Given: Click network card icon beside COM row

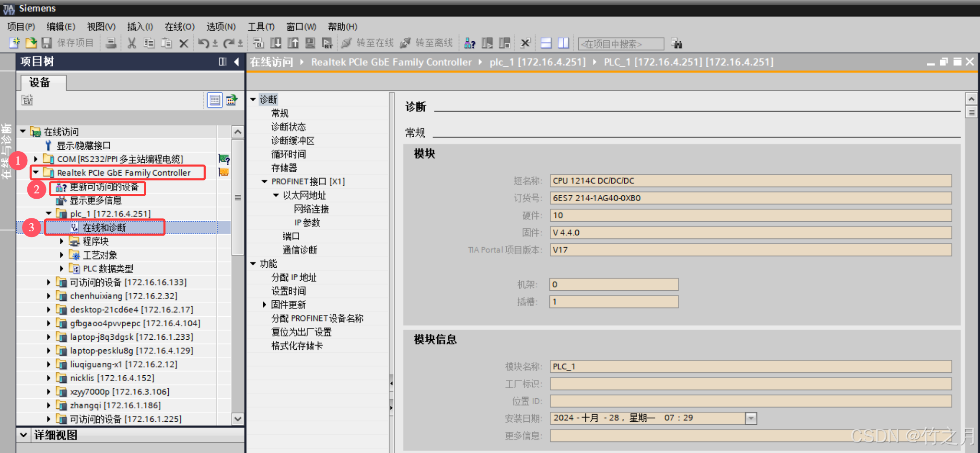Looking at the screenshot, I should (x=224, y=159).
